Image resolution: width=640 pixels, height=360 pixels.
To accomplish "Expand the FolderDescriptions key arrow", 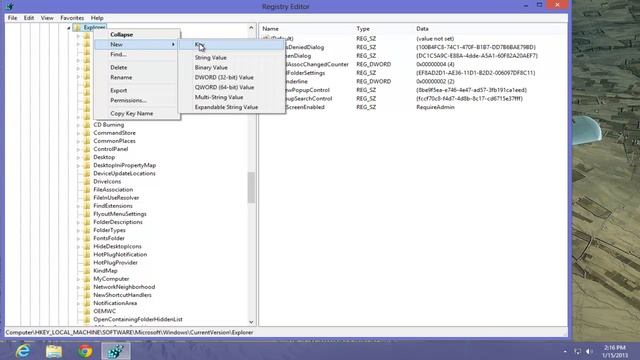I will click(x=78, y=222).
